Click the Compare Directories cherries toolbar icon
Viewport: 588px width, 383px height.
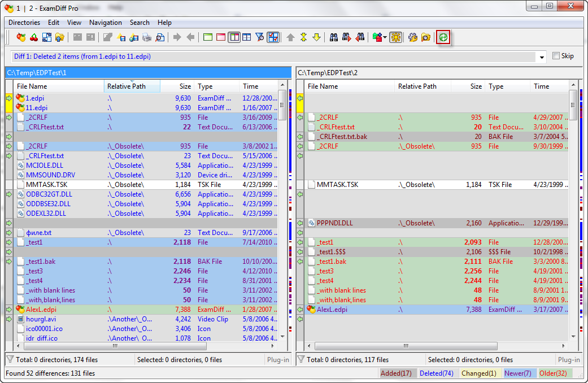coord(34,37)
